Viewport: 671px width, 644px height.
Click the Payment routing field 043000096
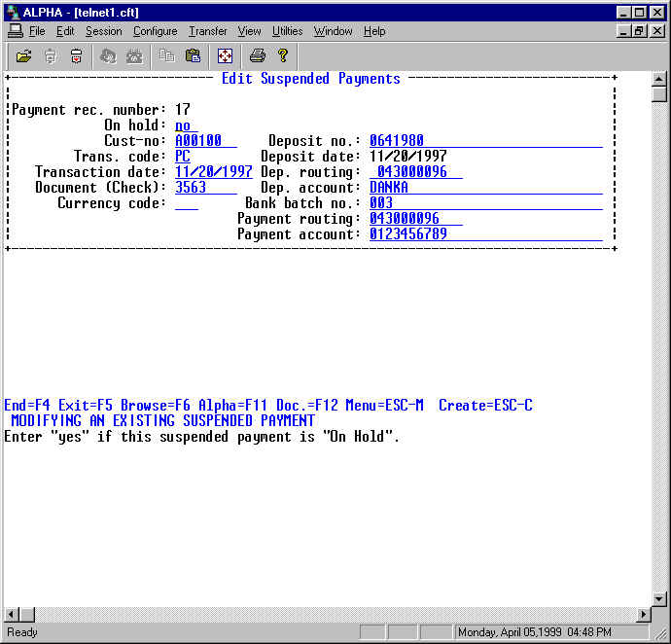coord(416,218)
